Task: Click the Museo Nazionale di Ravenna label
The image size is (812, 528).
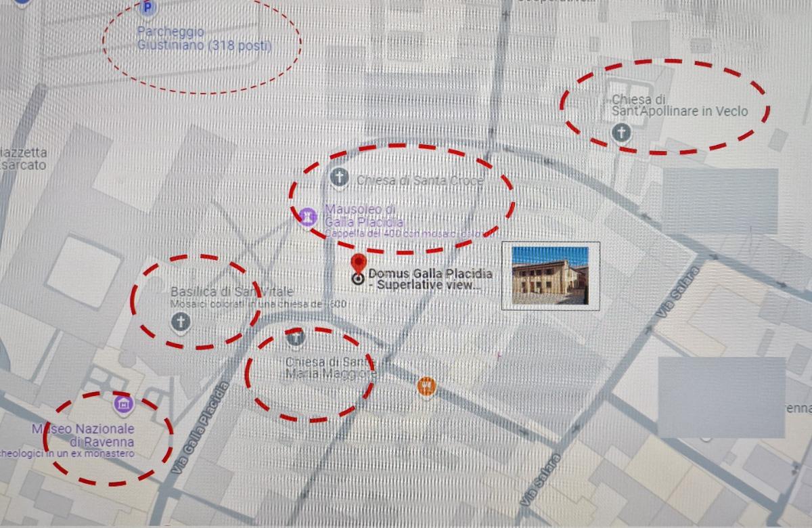Action: tap(83, 435)
